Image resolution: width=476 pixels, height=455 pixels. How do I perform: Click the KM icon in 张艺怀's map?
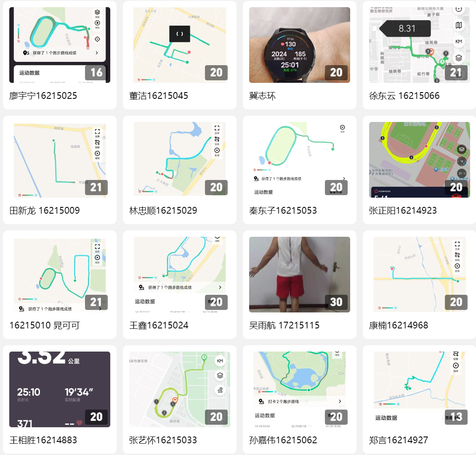[220, 361]
